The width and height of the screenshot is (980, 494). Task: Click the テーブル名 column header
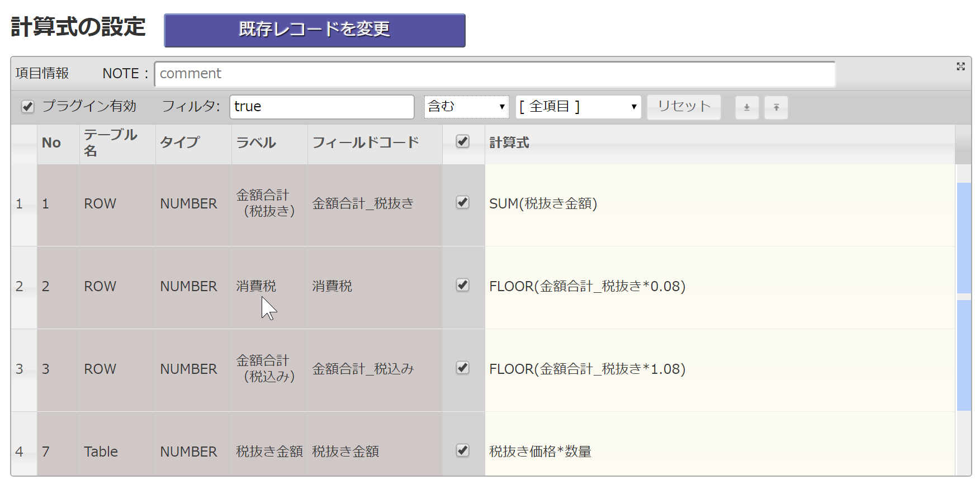coord(111,142)
